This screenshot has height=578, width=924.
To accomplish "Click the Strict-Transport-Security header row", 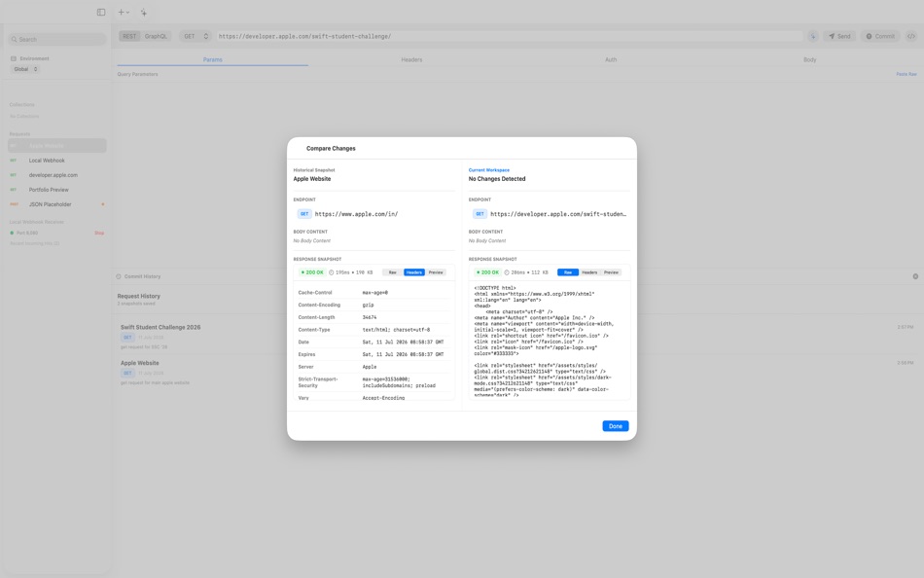I will click(373, 382).
